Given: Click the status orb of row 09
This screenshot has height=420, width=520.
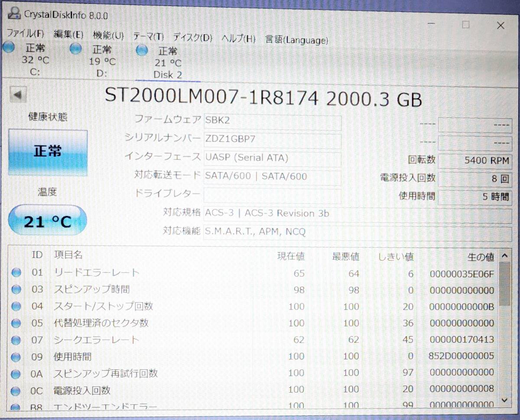Looking at the screenshot, I should click(16, 357).
